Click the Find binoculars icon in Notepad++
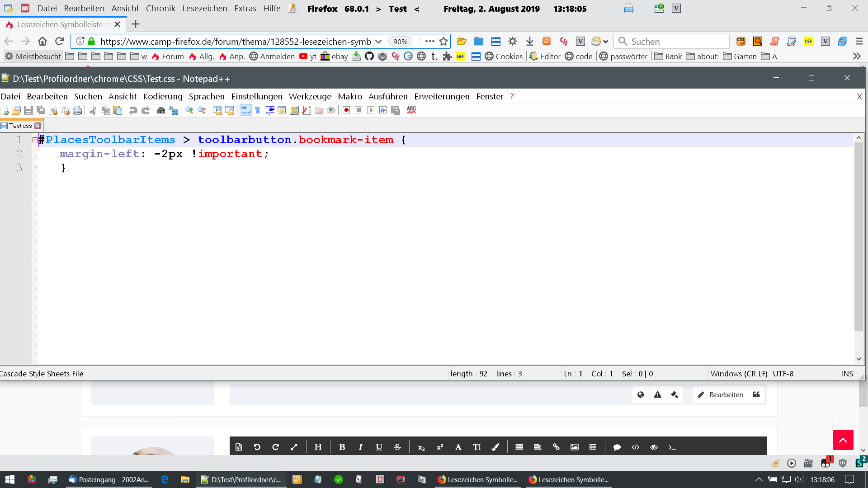 click(161, 110)
